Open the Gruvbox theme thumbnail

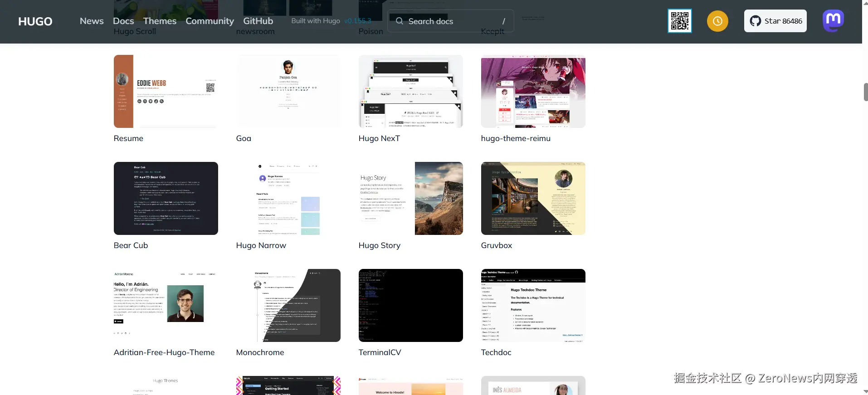click(x=533, y=199)
